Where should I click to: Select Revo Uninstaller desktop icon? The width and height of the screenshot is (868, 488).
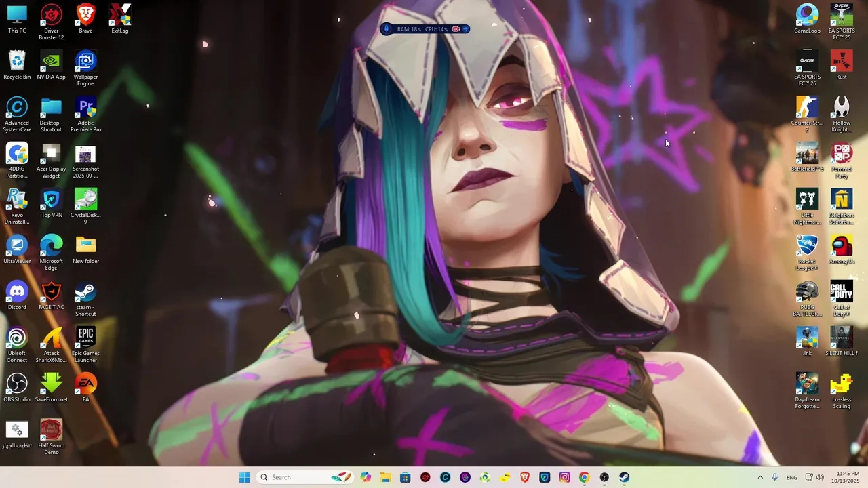pos(17,207)
